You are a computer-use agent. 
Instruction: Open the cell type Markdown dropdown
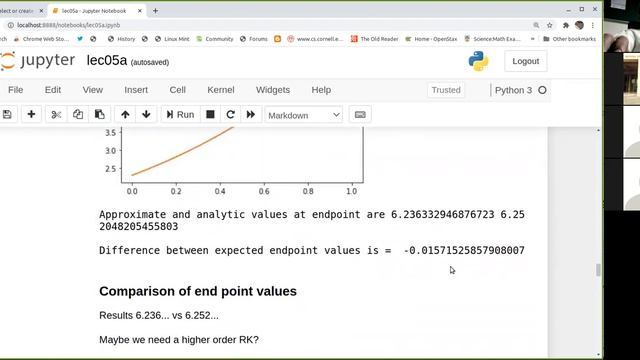304,115
